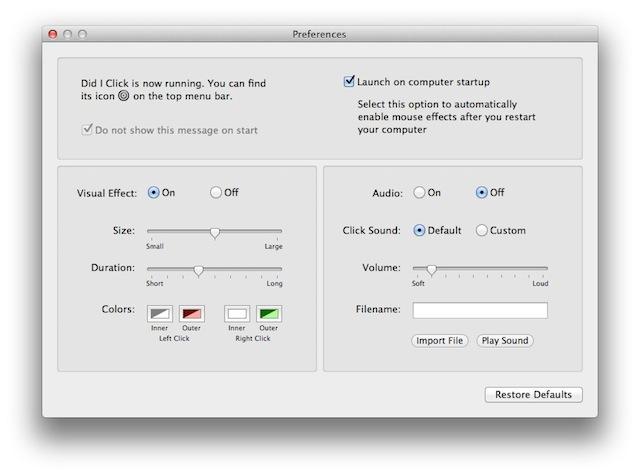Screen dimensions: 640x476
Task: Click into the Filename text field
Action: (480, 310)
